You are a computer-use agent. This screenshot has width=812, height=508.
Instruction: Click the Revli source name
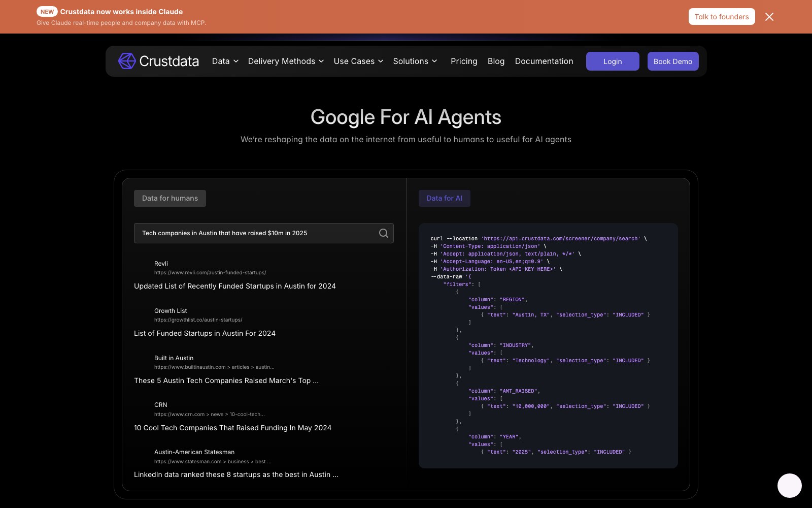pos(161,264)
